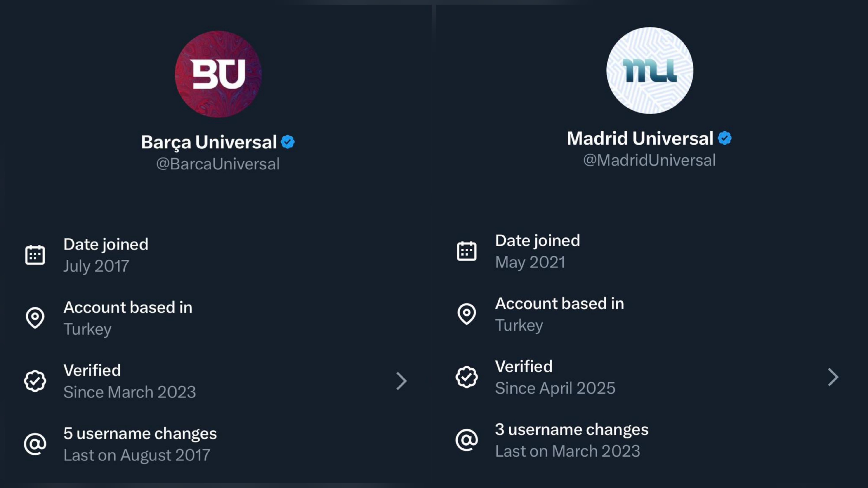Image resolution: width=868 pixels, height=488 pixels.
Task: Click the Madrid Universal calendar icon
Action: pos(467,251)
